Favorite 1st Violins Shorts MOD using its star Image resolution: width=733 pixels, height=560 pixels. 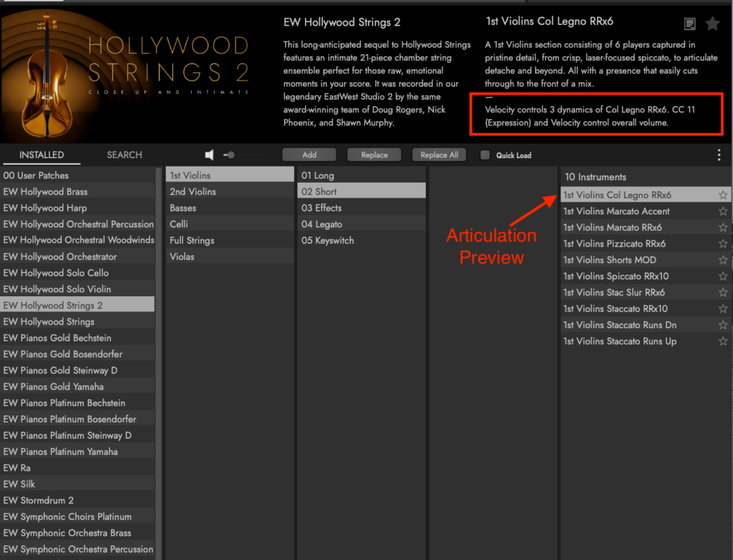tap(723, 260)
